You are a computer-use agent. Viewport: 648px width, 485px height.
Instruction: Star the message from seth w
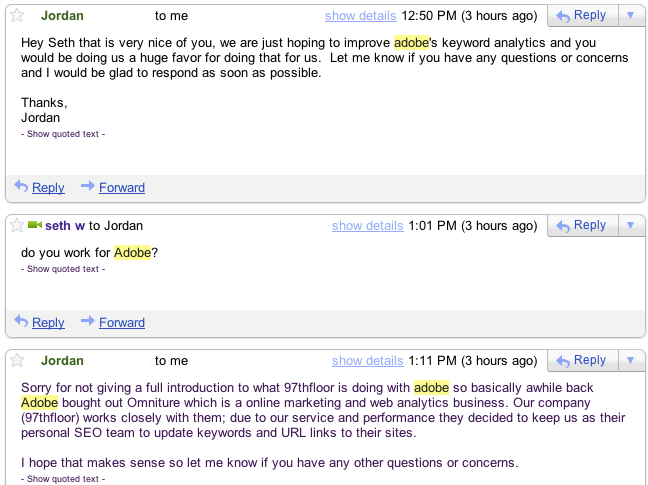click(x=16, y=226)
